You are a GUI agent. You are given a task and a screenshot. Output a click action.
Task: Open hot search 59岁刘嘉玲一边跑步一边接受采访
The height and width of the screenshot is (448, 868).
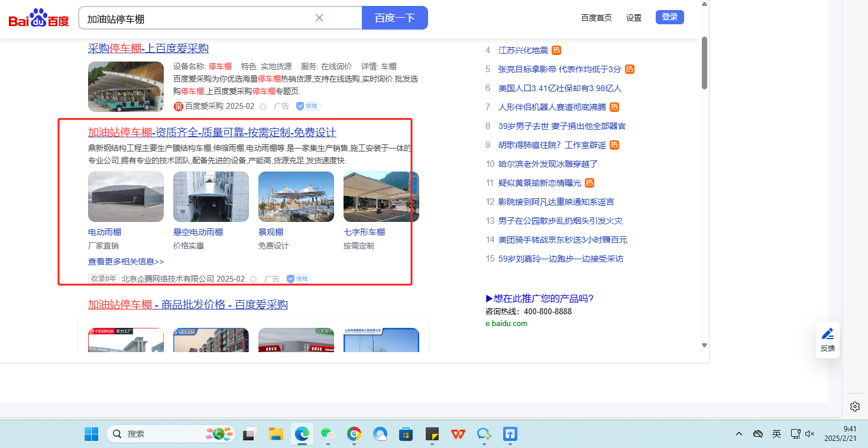561,259
